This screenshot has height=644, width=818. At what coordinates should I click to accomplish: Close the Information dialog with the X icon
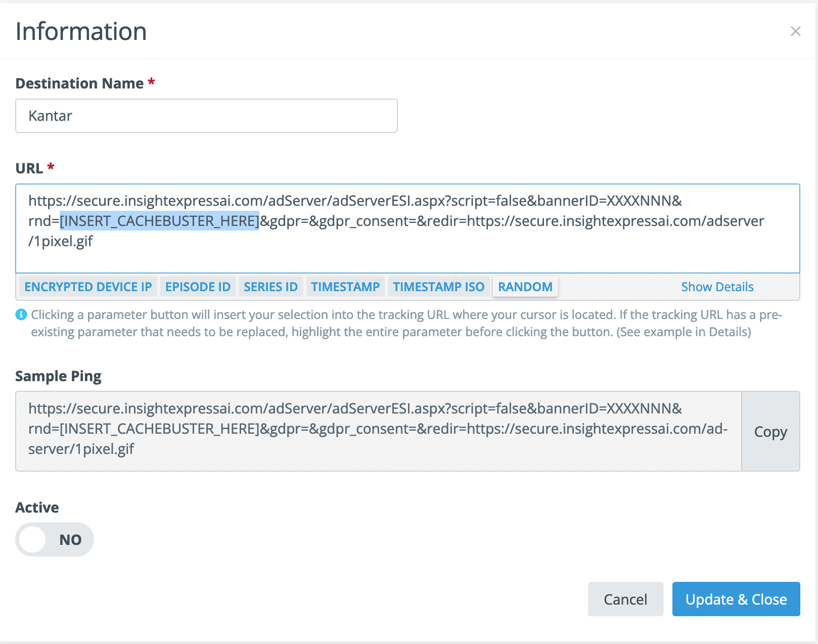pos(795,31)
